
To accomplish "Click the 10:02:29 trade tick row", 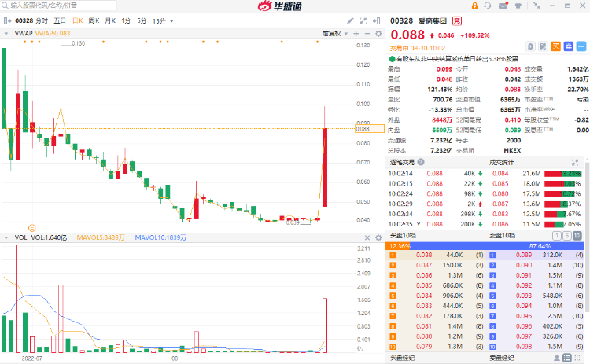I will pyautogui.click(x=435, y=204).
